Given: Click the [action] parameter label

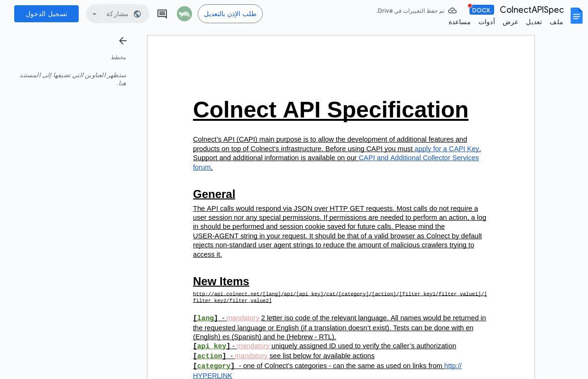Looking at the screenshot, I should (210, 356).
